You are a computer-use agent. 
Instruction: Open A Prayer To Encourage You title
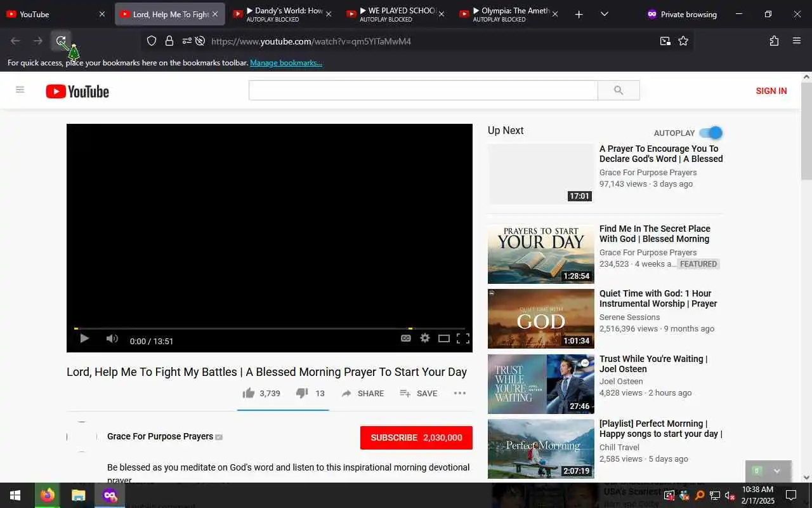coord(661,154)
